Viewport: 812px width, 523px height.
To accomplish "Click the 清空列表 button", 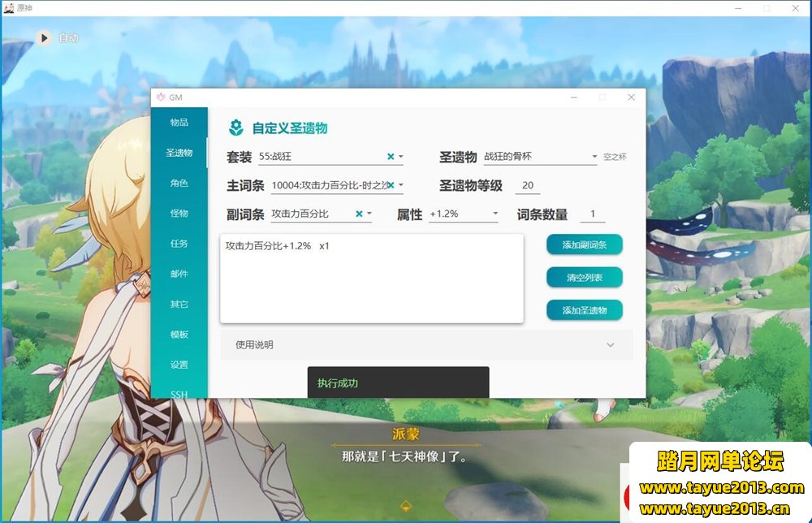I will click(584, 278).
